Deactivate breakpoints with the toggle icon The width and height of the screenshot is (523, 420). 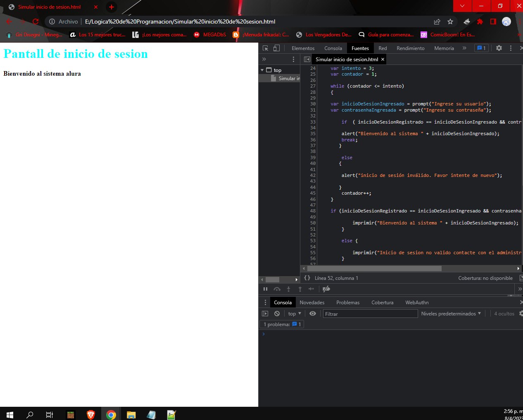click(326, 289)
